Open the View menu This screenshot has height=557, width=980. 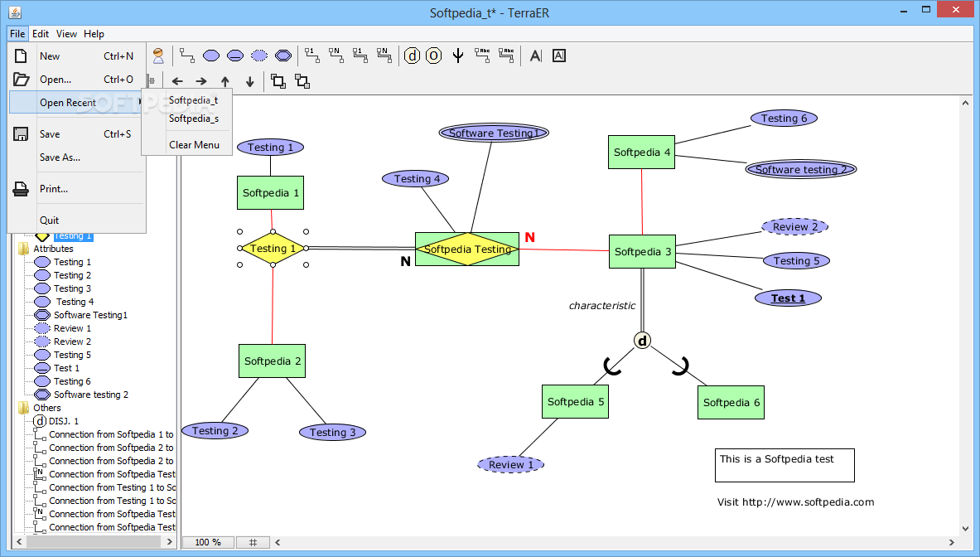click(x=66, y=34)
